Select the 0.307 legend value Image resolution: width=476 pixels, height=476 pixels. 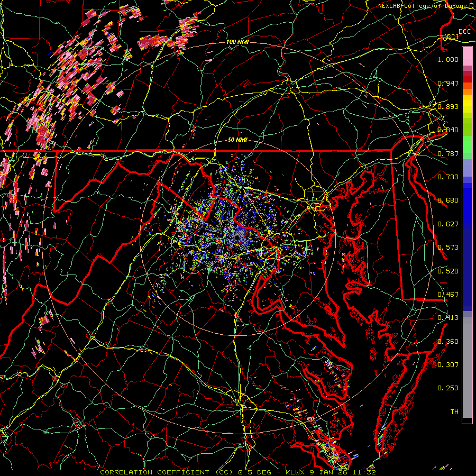(x=448, y=365)
